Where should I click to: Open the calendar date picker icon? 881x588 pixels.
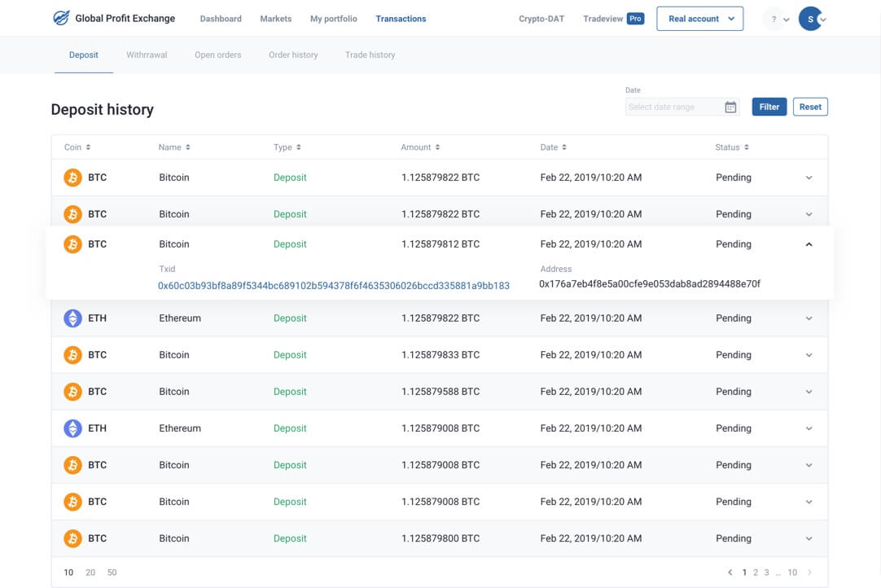pos(730,107)
